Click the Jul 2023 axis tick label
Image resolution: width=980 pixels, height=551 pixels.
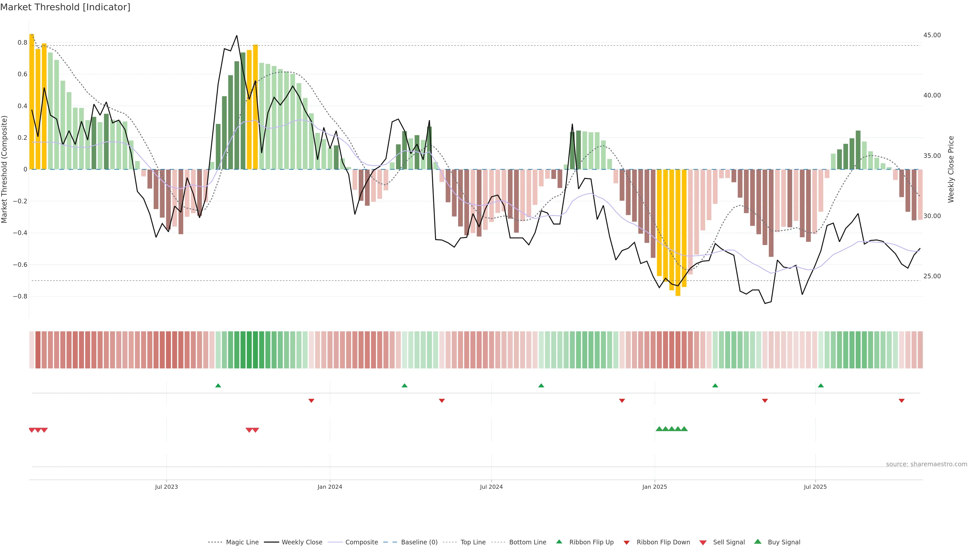coord(166,487)
